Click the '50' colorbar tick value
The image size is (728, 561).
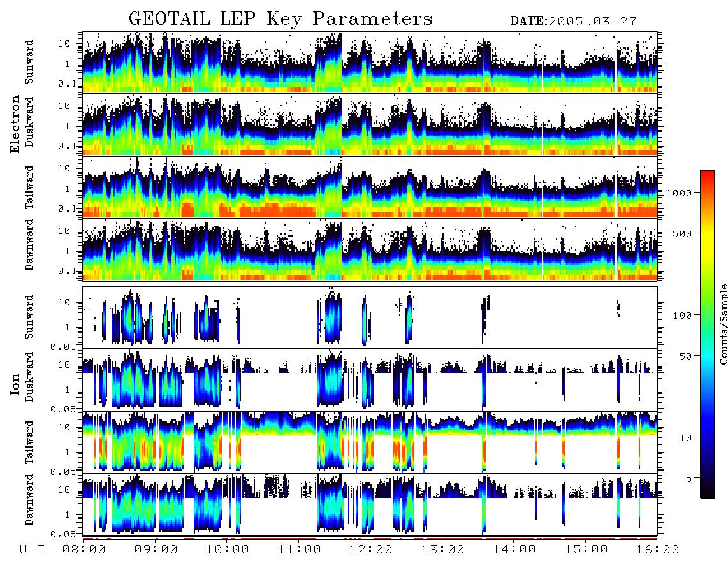tap(686, 356)
